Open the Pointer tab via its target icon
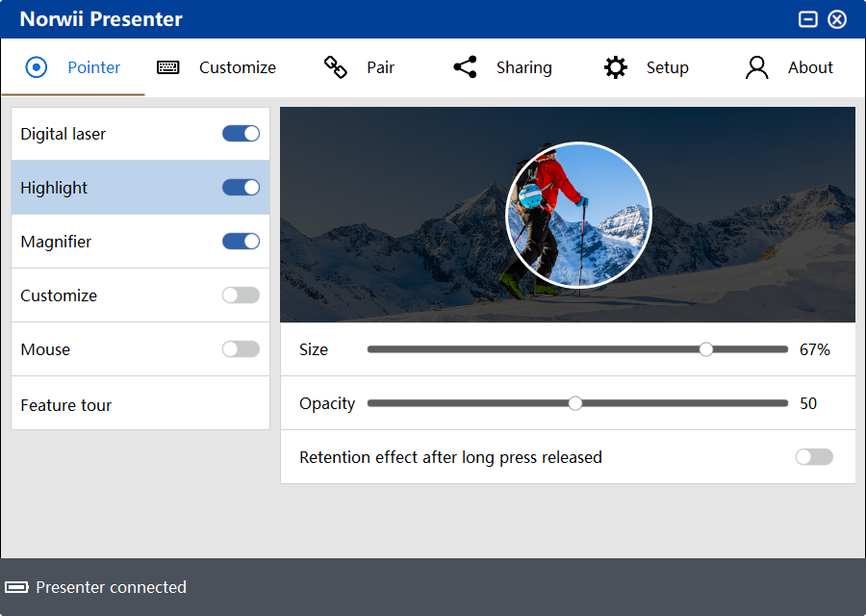Screen dimensions: 866x616 pos(37,67)
